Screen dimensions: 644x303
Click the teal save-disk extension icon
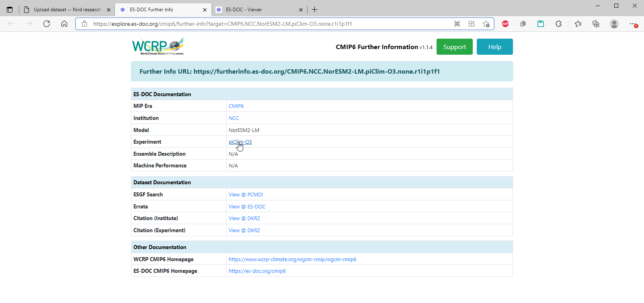click(x=541, y=24)
